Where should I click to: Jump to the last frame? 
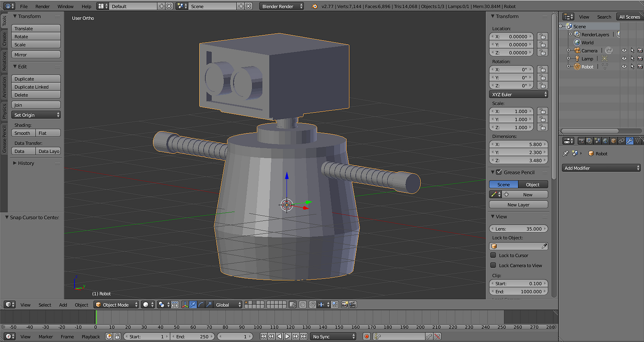304,336
